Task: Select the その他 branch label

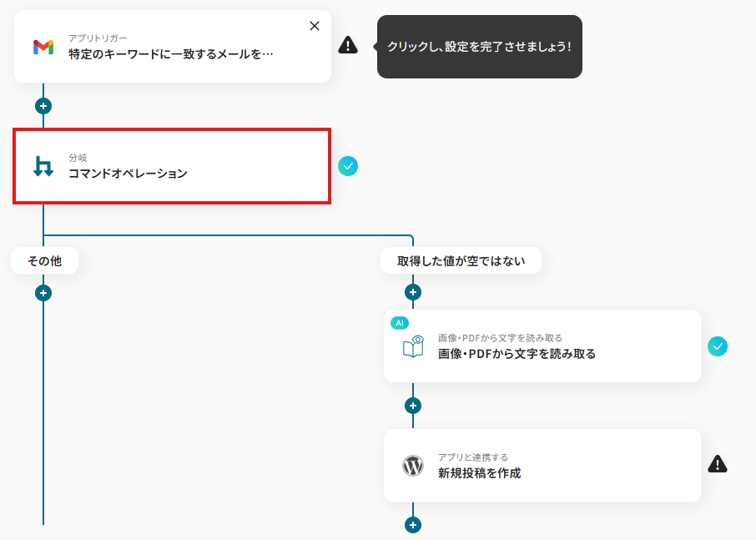Action: point(44,261)
